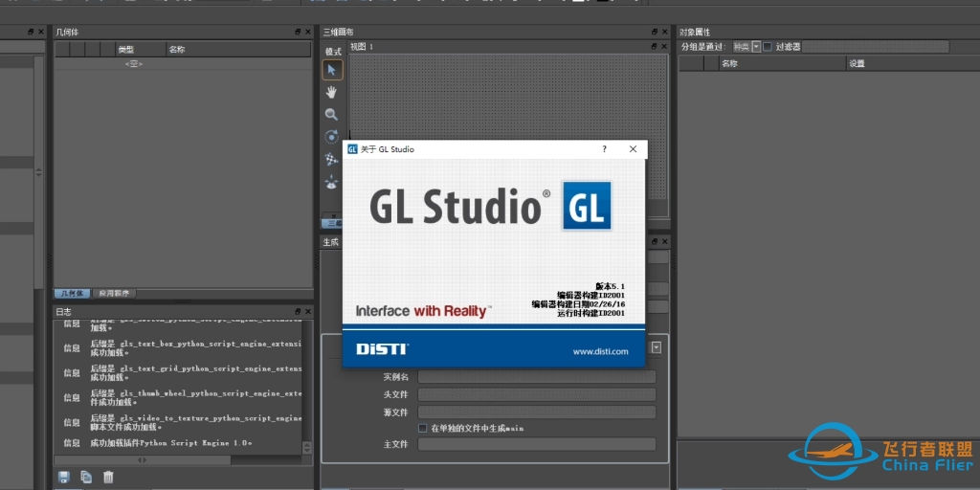Undock the 视图 1 view window

tap(655, 47)
